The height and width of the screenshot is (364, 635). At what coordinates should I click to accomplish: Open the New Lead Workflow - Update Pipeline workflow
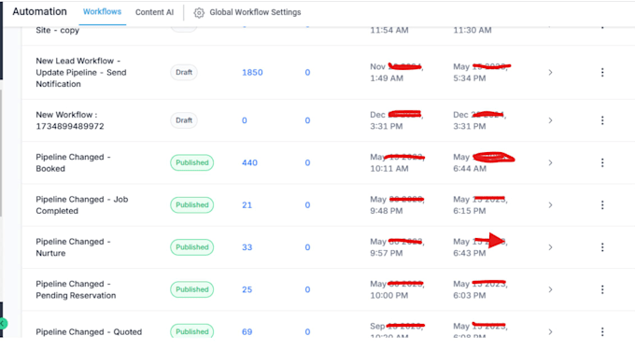tap(81, 72)
